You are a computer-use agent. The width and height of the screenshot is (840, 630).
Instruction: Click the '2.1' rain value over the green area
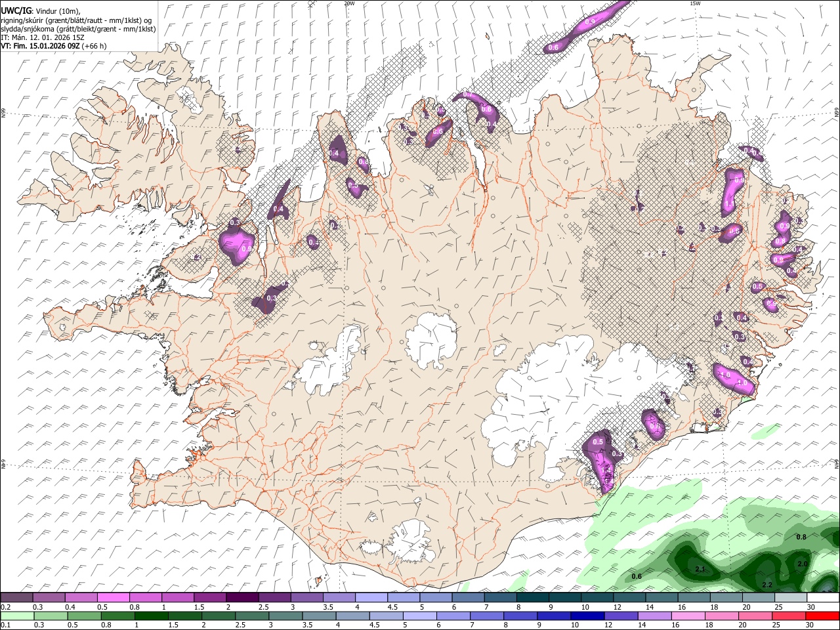[x=700, y=569]
